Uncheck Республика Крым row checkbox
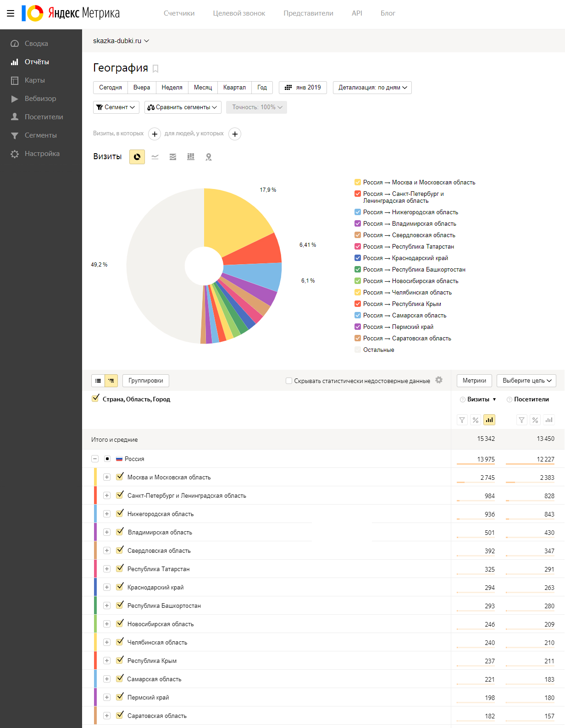Screen dimensions: 565x728 point(120,660)
